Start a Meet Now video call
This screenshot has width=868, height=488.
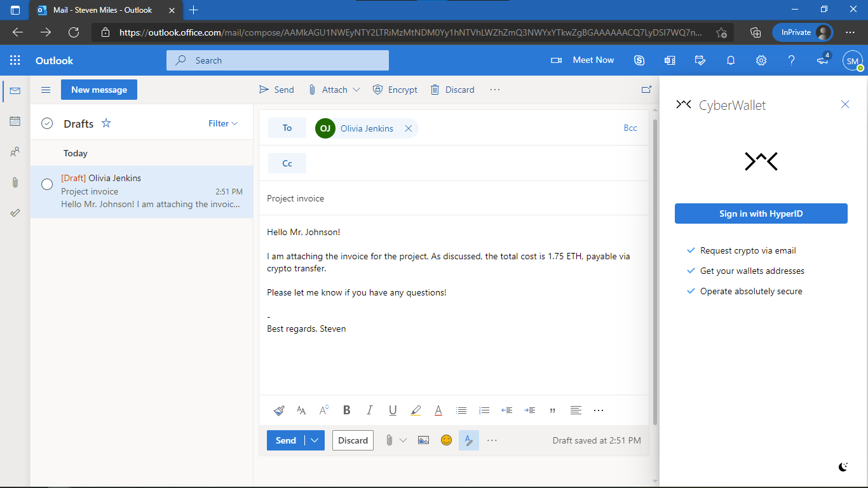point(583,60)
